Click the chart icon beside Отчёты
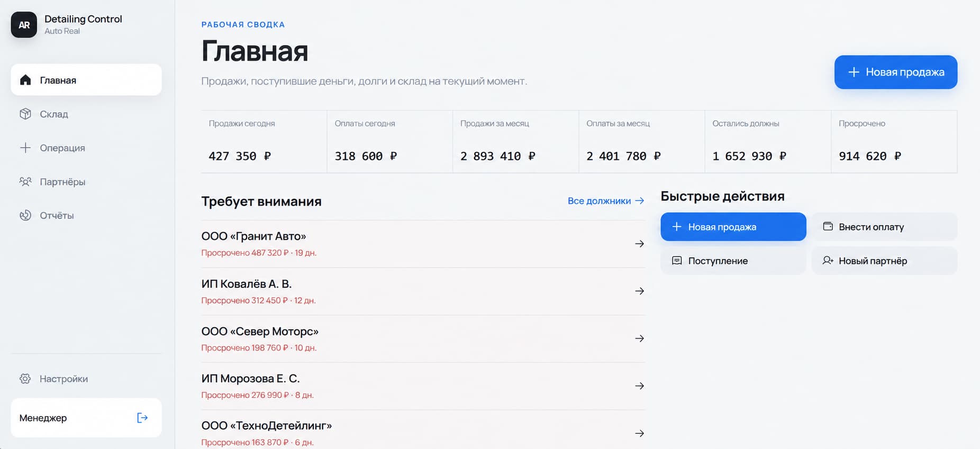 pos(25,215)
